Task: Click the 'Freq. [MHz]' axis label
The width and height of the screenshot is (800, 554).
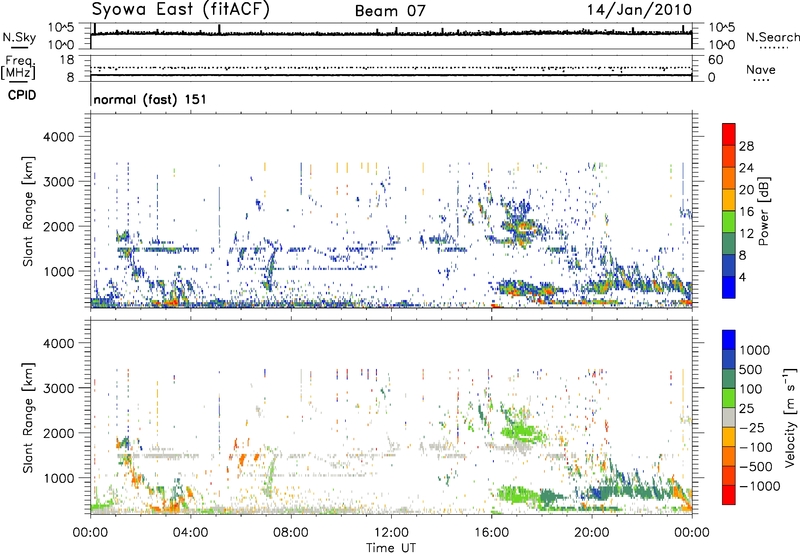Action: (x=18, y=68)
